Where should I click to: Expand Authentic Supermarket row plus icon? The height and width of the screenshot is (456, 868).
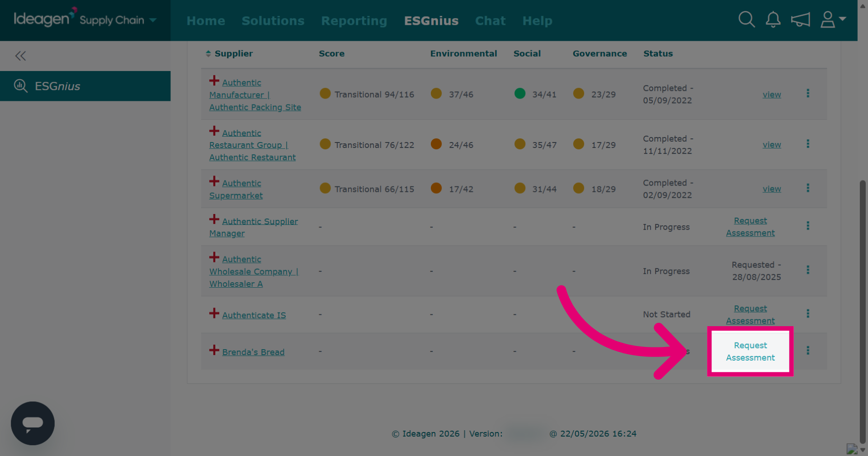coord(214,181)
